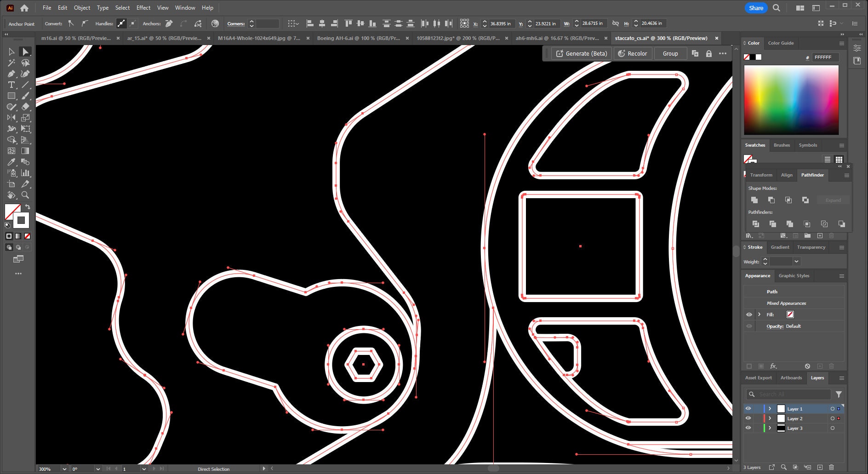The width and height of the screenshot is (868, 474).
Task: Select the Rectangle tool
Action: tap(11, 96)
